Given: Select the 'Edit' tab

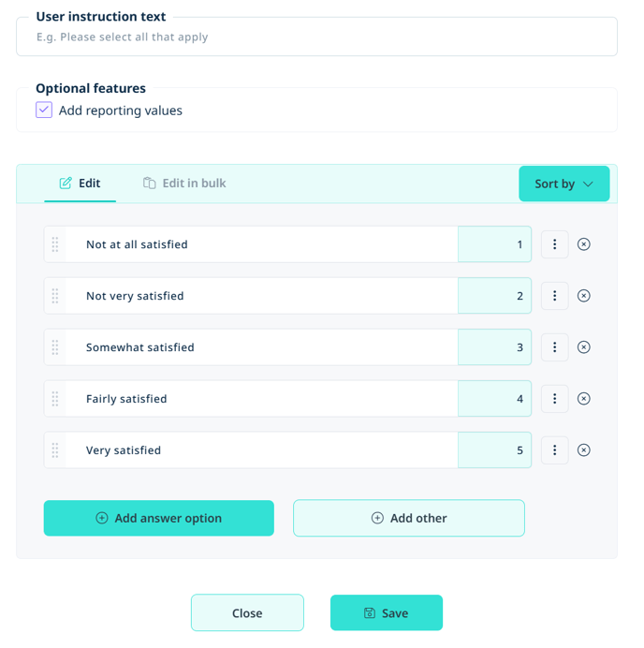Looking at the screenshot, I should pos(80,184).
